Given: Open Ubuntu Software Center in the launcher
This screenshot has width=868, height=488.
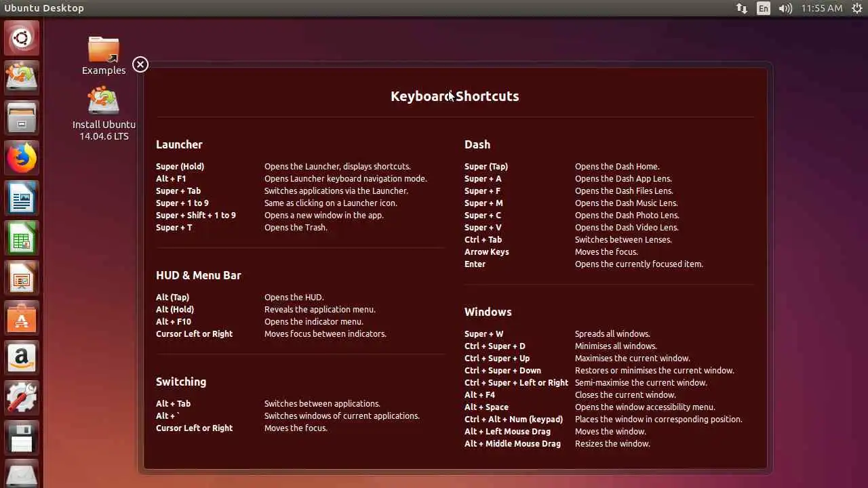Looking at the screenshot, I should point(22,318).
